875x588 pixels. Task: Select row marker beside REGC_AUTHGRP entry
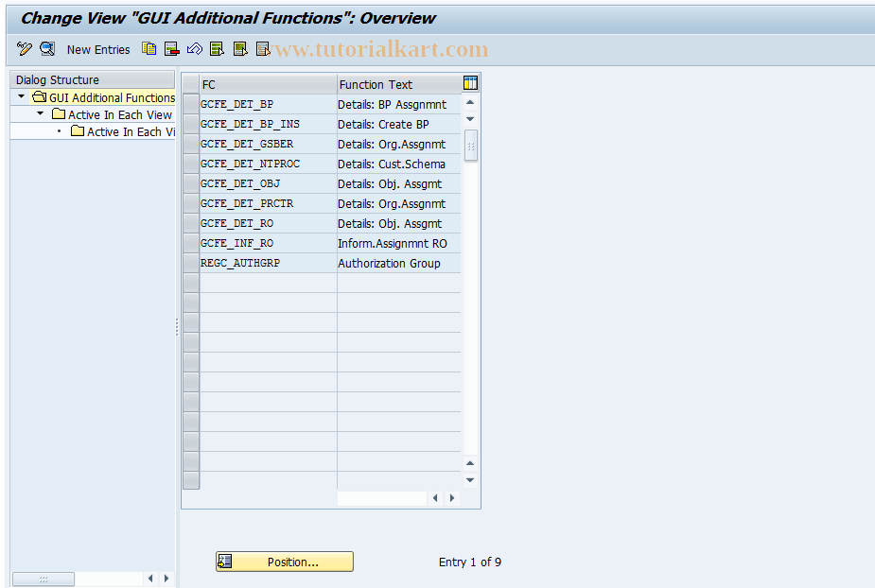click(x=190, y=263)
